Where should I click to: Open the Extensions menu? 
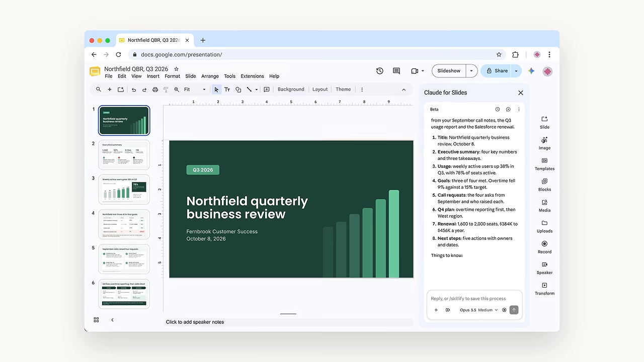[252, 76]
